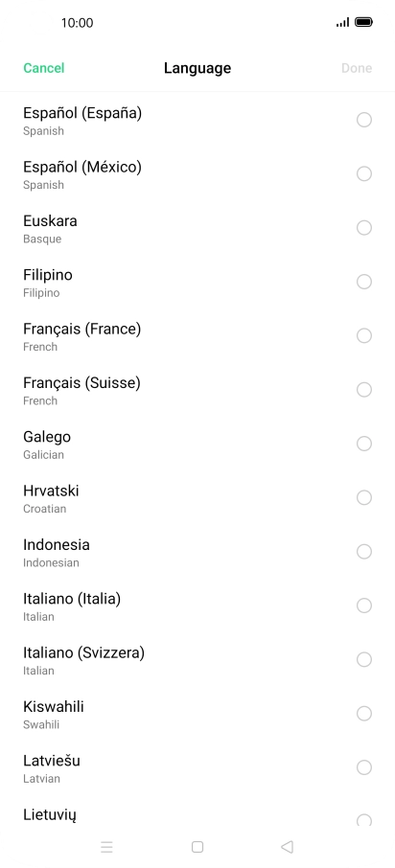Choose Kiswahili Swahili list entry

pyautogui.click(x=197, y=714)
